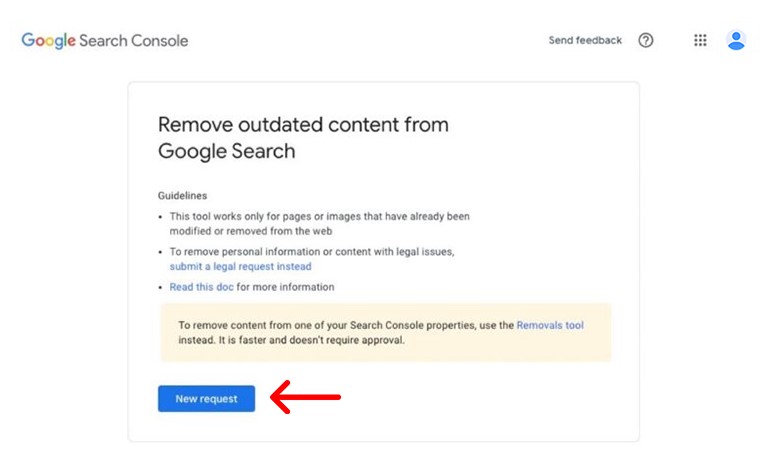Open the 'Read this doc' link
The height and width of the screenshot is (476, 776).
click(x=201, y=287)
